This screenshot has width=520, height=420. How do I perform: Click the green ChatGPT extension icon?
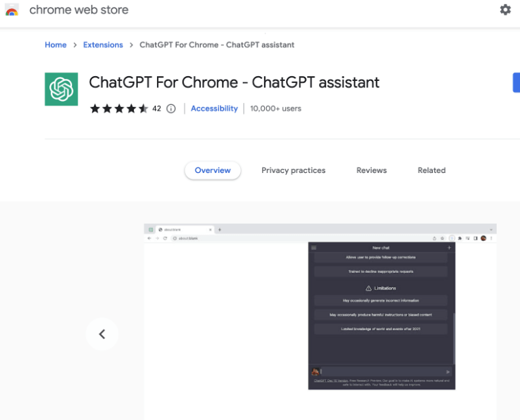(61, 89)
